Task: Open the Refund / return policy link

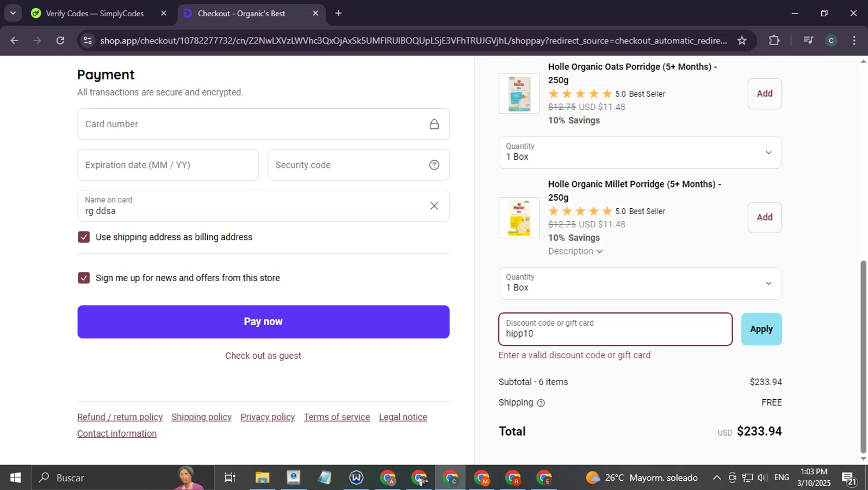Action: coord(120,417)
